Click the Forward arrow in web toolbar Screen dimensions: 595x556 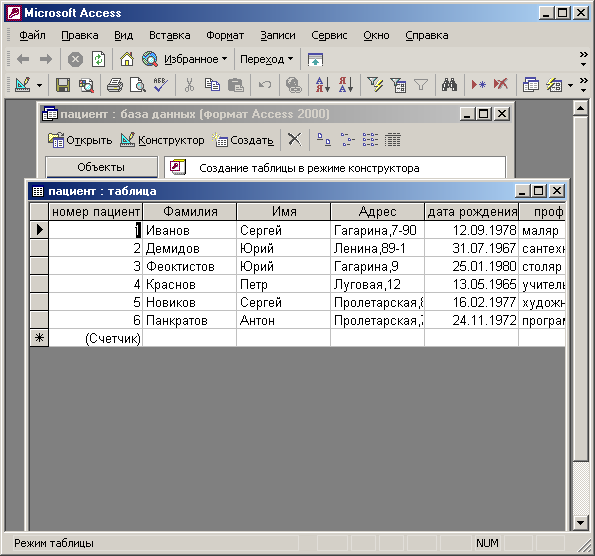point(46,59)
